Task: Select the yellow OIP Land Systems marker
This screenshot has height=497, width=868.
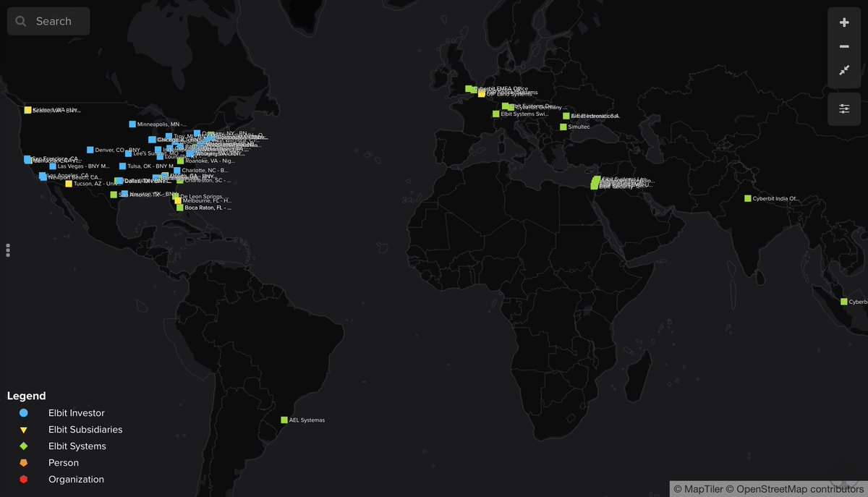Action: [x=482, y=93]
